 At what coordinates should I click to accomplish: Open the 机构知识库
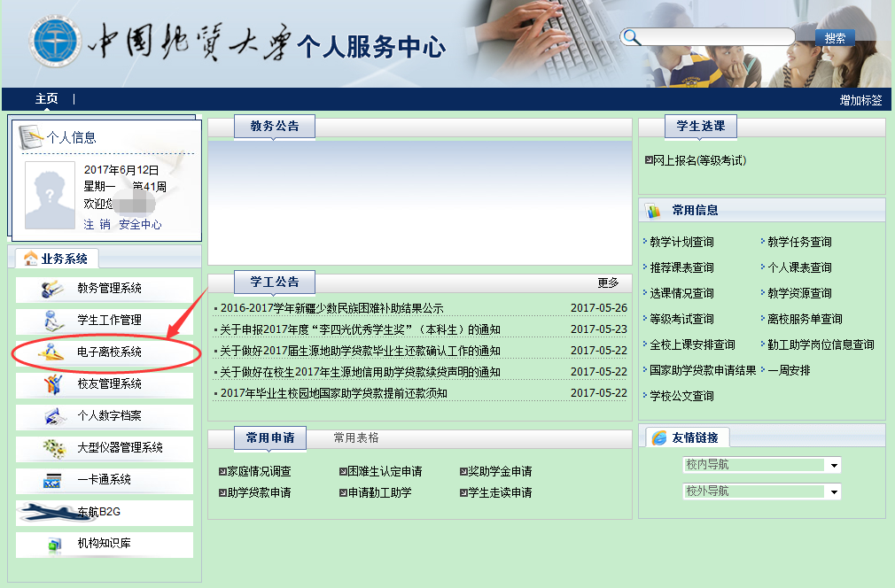(x=103, y=545)
